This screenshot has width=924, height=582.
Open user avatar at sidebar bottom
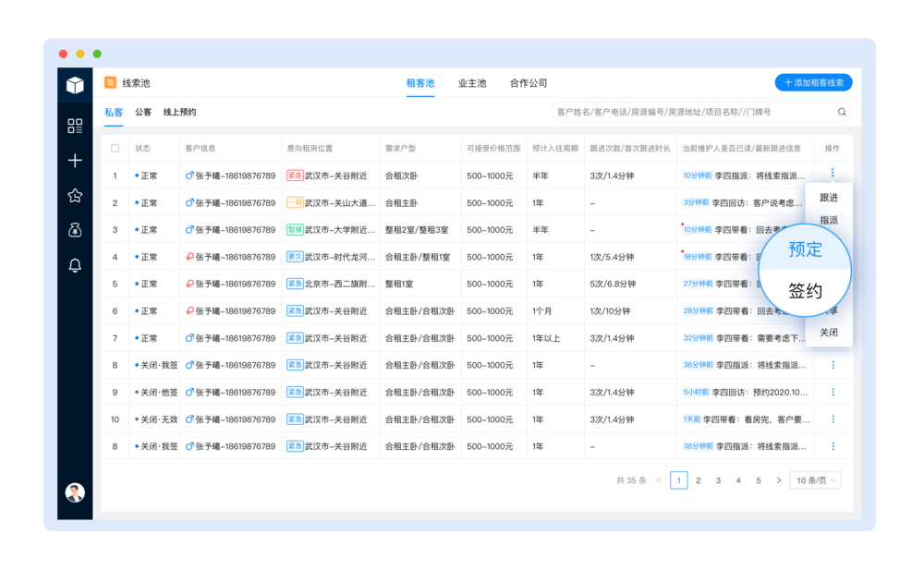(x=75, y=492)
